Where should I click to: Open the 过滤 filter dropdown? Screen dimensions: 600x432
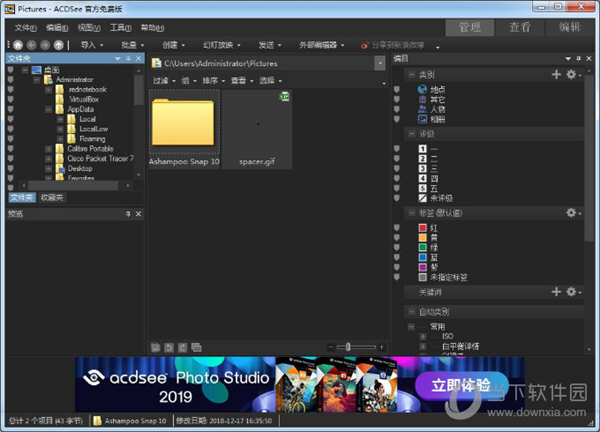(x=165, y=80)
